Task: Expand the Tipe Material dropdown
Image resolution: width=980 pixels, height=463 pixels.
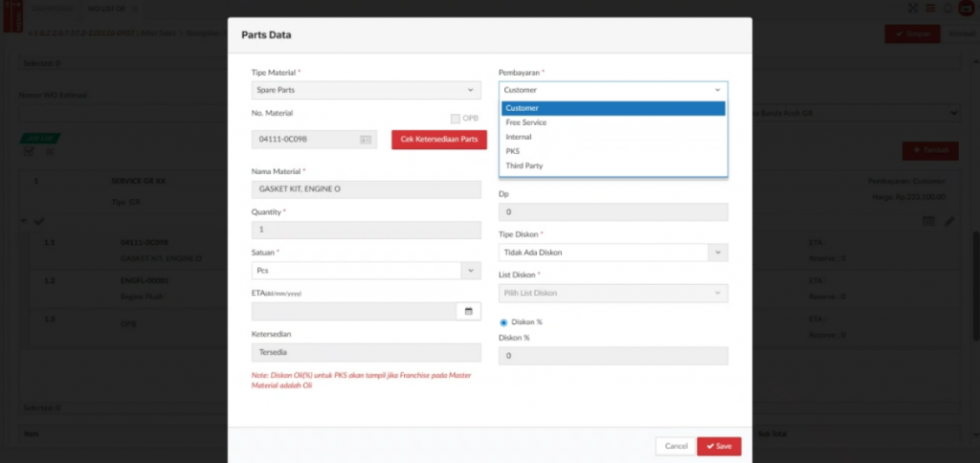Action: click(x=366, y=90)
